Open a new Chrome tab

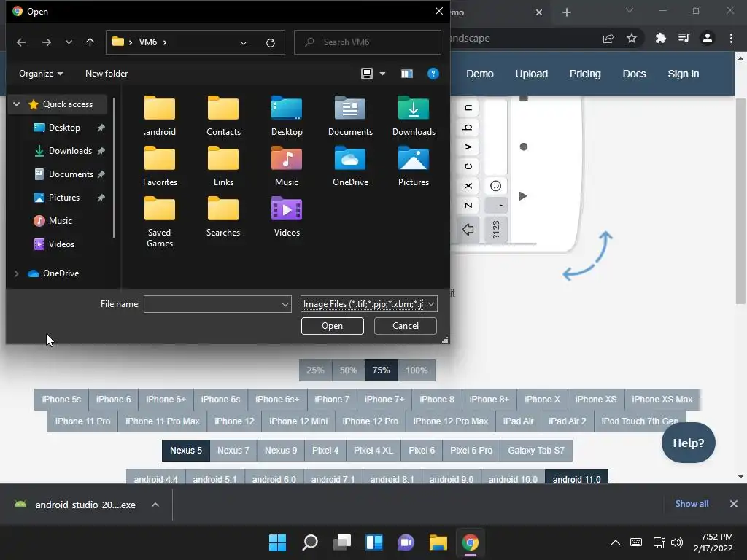click(566, 12)
